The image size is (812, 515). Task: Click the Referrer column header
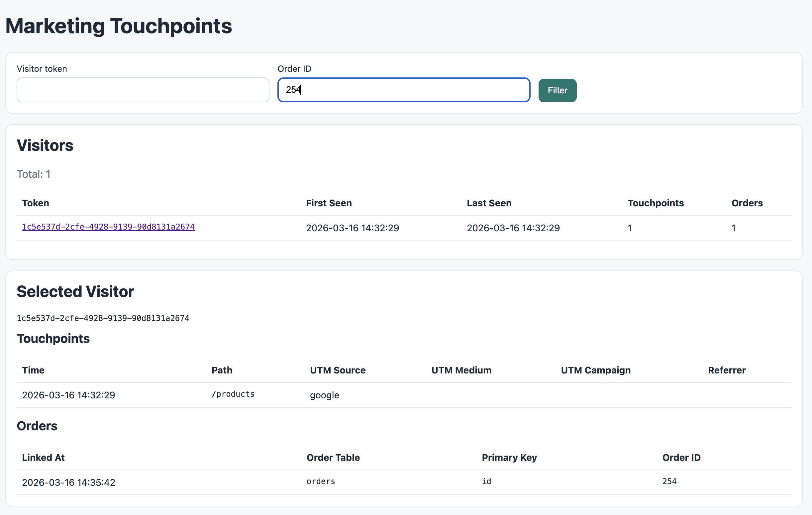pyautogui.click(x=727, y=370)
